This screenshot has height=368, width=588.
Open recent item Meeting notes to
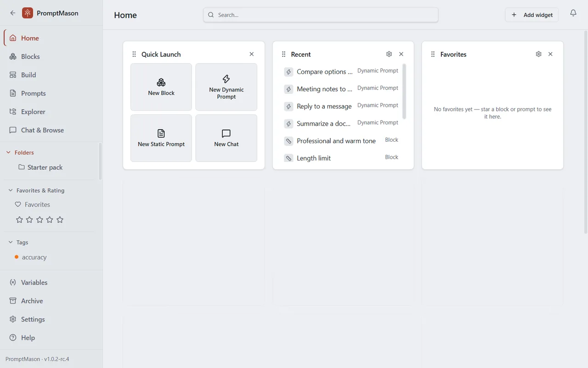point(341,89)
